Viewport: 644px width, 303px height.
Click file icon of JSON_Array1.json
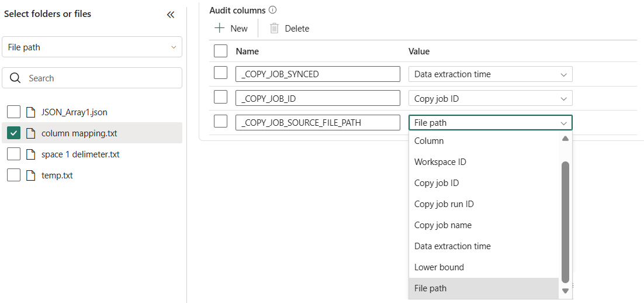(30, 112)
